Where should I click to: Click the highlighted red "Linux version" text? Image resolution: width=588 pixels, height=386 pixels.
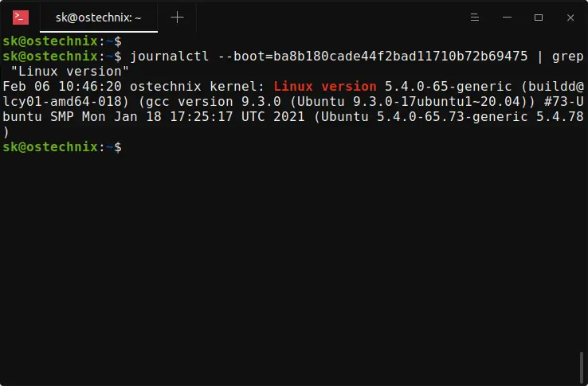pos(324,87)
